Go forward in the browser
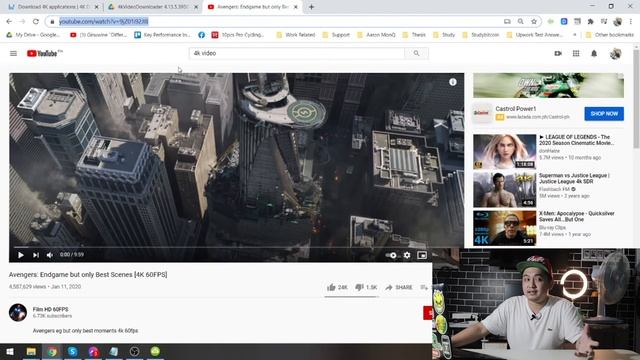The image size is (640, 360). [x=22, y=21]
